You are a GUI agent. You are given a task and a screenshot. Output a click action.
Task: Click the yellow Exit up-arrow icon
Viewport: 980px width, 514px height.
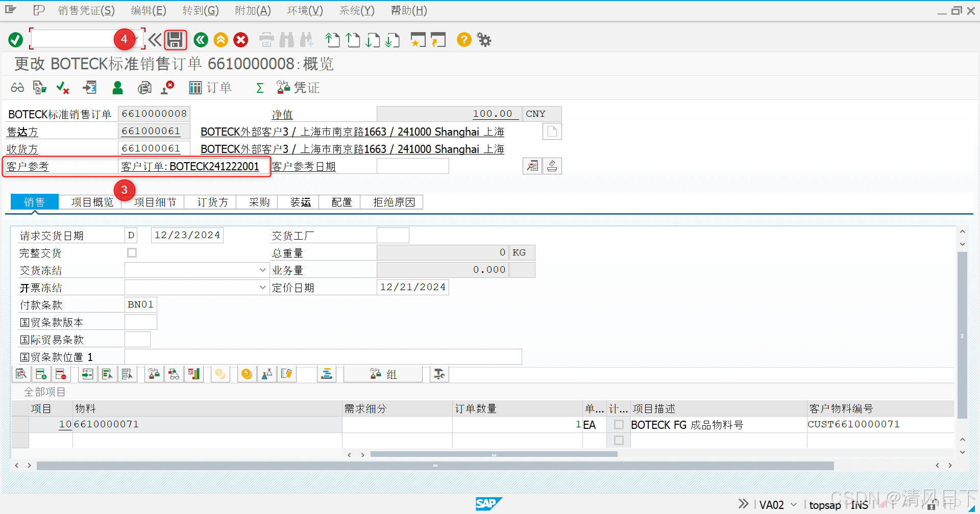[220, 40]
